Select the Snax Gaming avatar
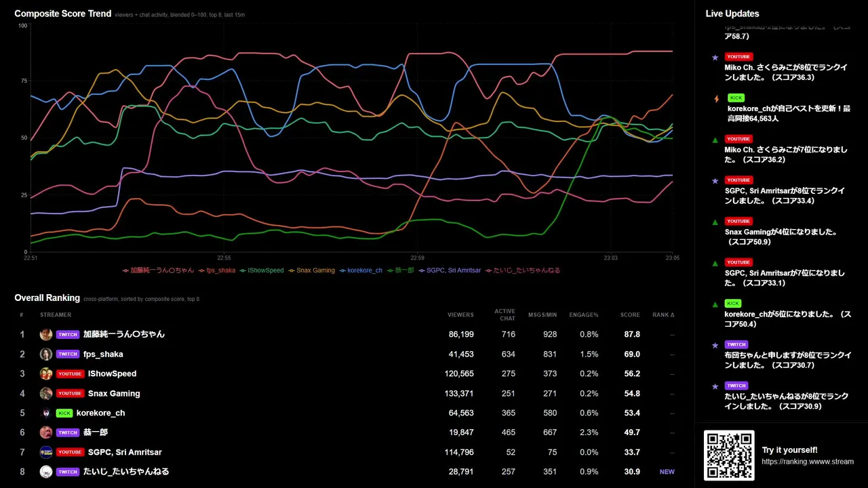Screen dimensions: 868x488 (x=46, y=393)
